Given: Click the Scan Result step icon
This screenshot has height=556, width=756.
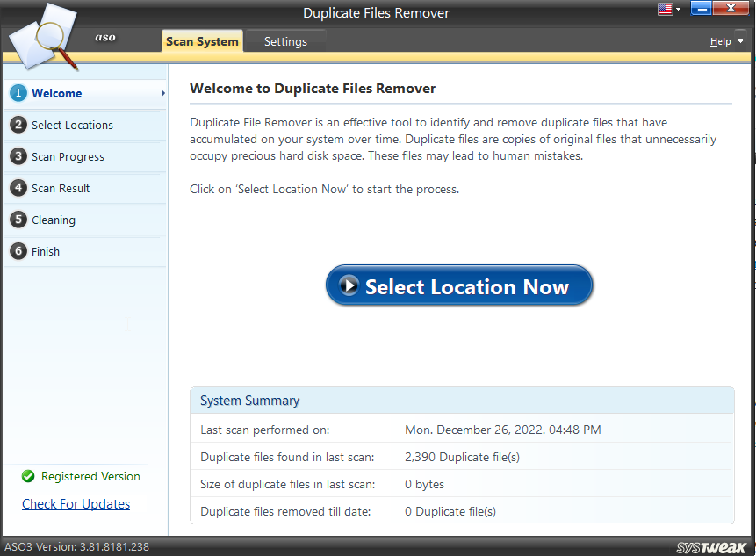Looking at the screenshot, I should [x=18, y=188].
